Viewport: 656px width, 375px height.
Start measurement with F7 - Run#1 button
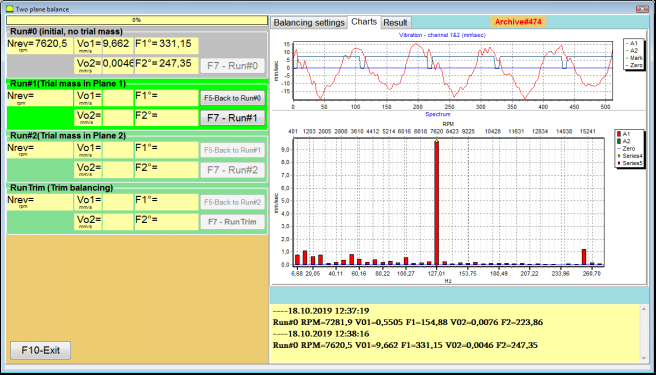click(x=232, y=118)
